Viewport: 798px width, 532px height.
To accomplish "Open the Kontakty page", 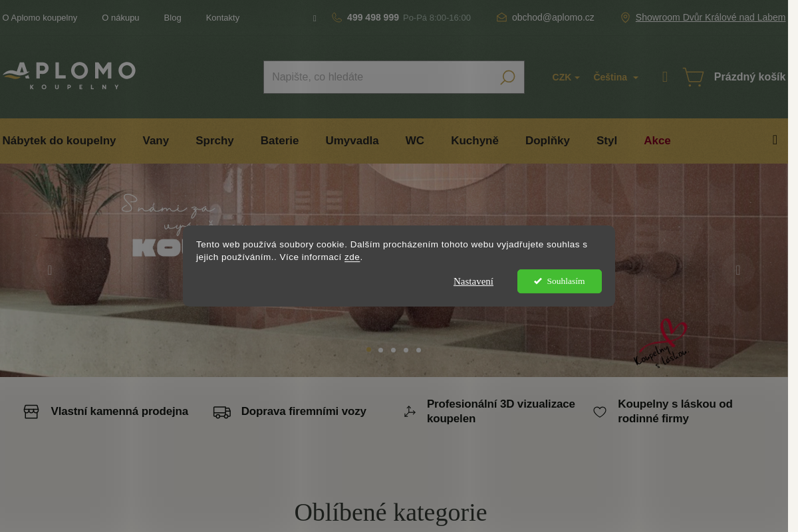I will pos(223,18).
